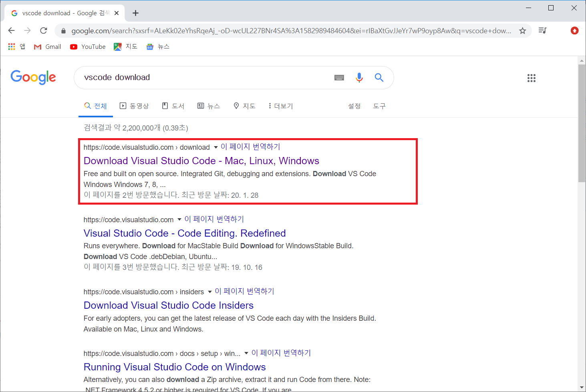Open the apps shortcut in bookmarks bar
The width and height of the screenshot is (586, 392).
(x=17, y=46)
